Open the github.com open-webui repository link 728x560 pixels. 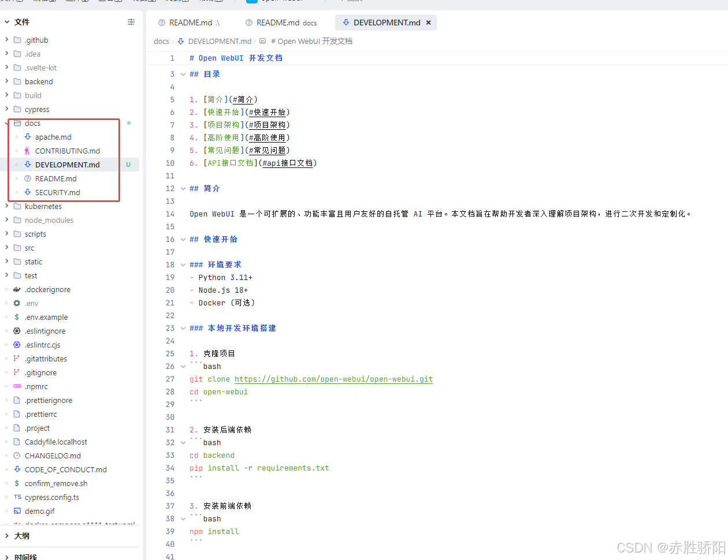click(333, 379)
